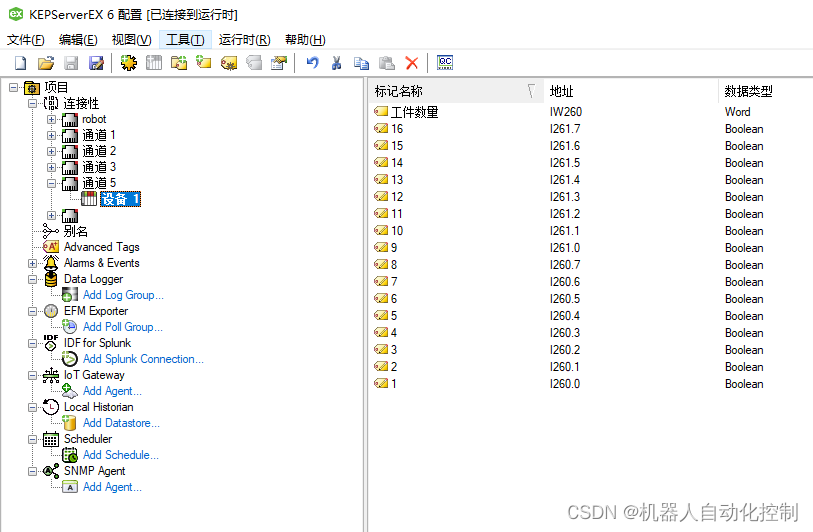Viewport: 813px width, 532px height.
Task: Click the Alarms & Events bell icon
Action: click(51, 263)
